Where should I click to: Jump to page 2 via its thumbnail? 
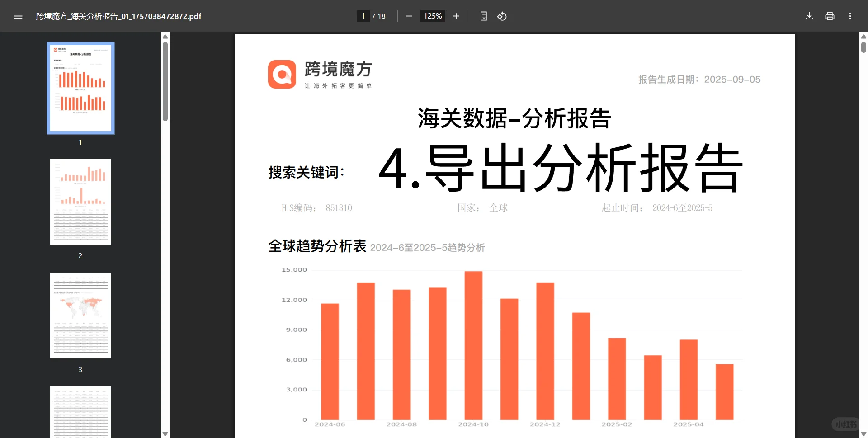pyautogui.click(x=80, y=201)
